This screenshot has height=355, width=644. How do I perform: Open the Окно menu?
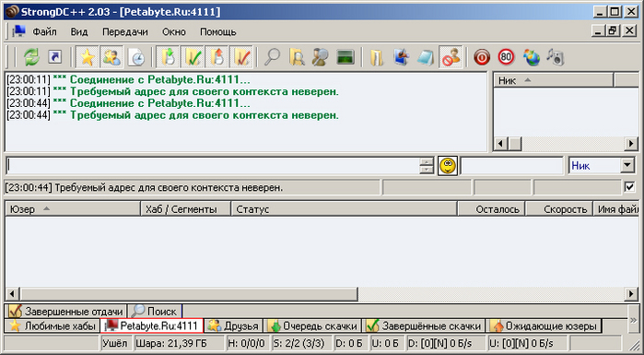(x=174, y=31)
